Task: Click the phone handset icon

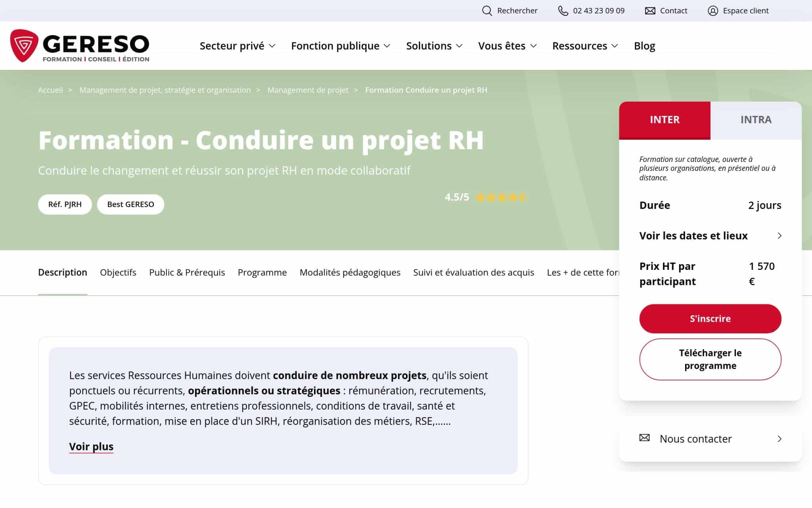Action: click(x=563, y=11)
